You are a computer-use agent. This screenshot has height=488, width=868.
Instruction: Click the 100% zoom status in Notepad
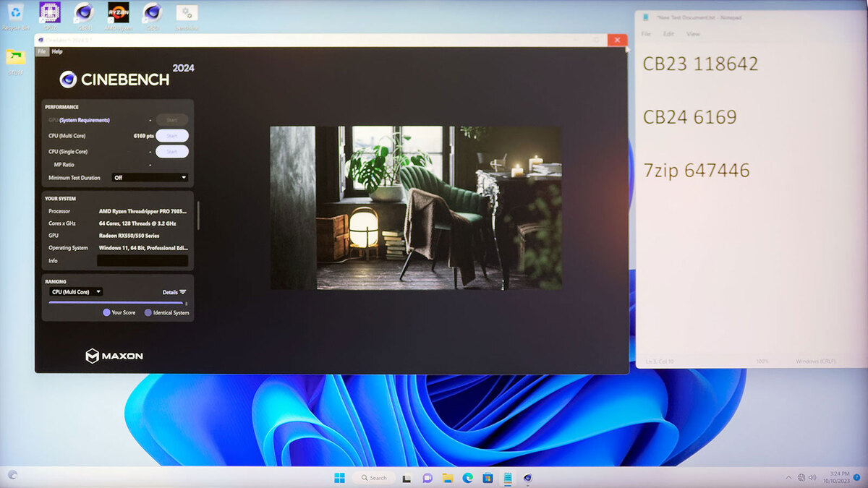(762, 361)
